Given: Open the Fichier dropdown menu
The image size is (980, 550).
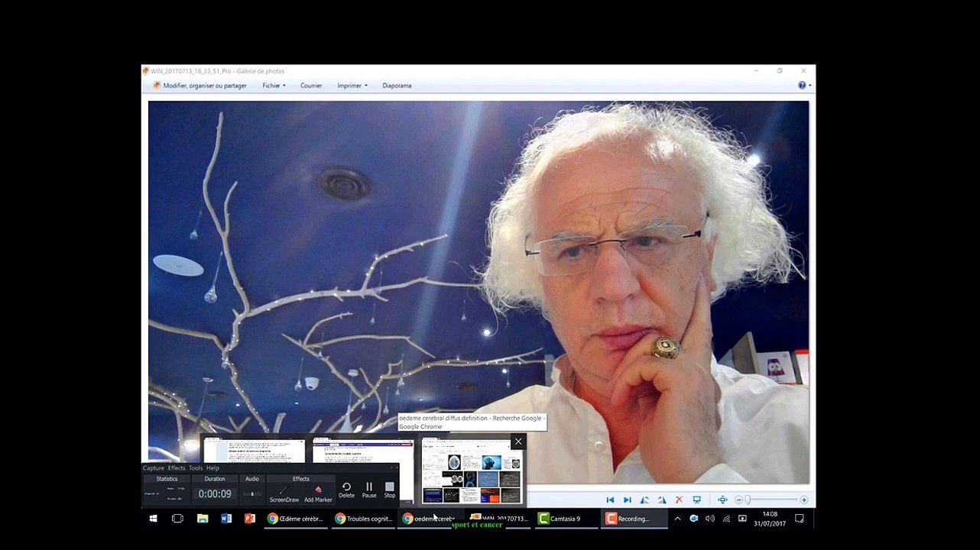Looking at the screenshot, I should pos(274,86).
